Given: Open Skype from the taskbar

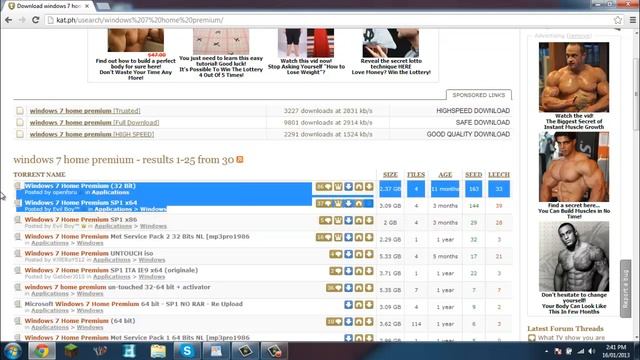Looking at the screenshot, I should click(x=187, y=351).
